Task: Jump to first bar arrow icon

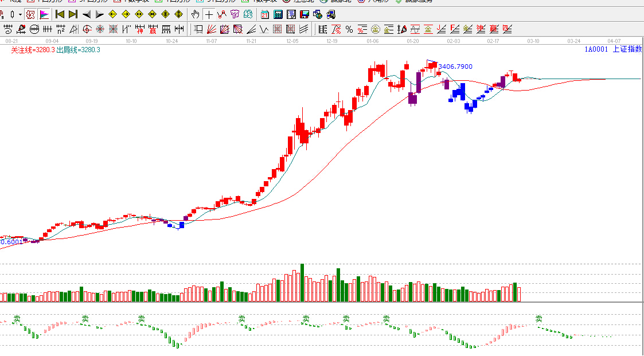Action: coord(60,14)
